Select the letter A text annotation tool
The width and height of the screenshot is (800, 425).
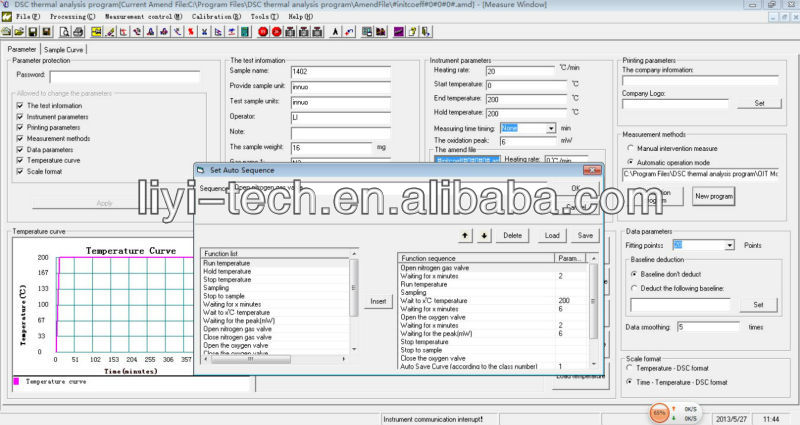(335, 32)
